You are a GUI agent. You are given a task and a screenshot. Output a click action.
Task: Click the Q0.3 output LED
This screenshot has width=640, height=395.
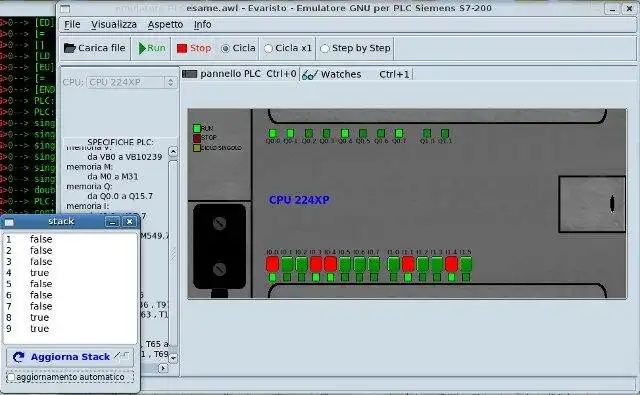pos(327,133)
